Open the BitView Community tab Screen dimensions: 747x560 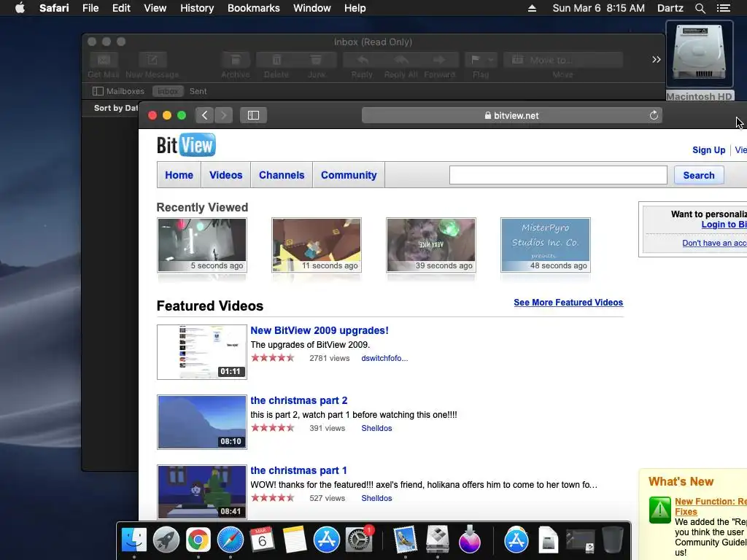tap(349, 175)
